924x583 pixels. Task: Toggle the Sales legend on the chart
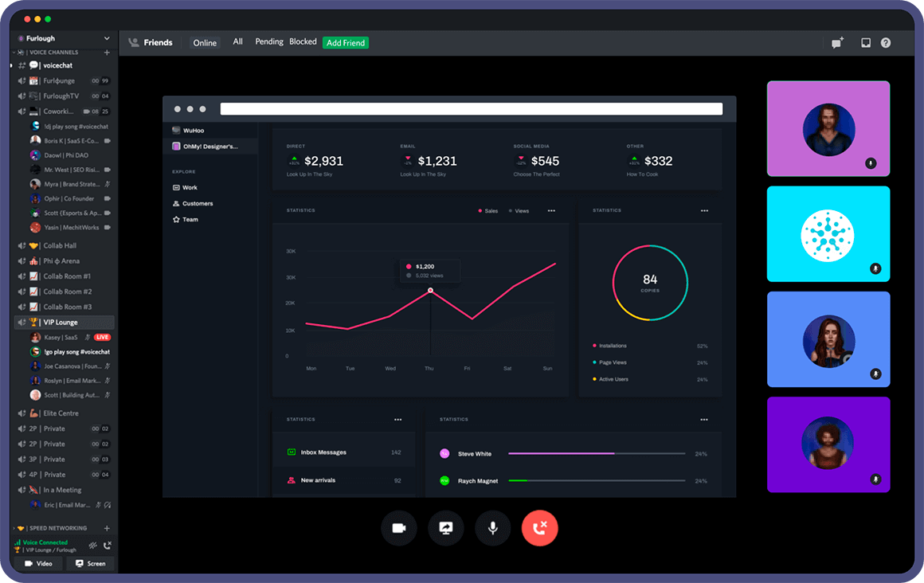tap(488, 211)
